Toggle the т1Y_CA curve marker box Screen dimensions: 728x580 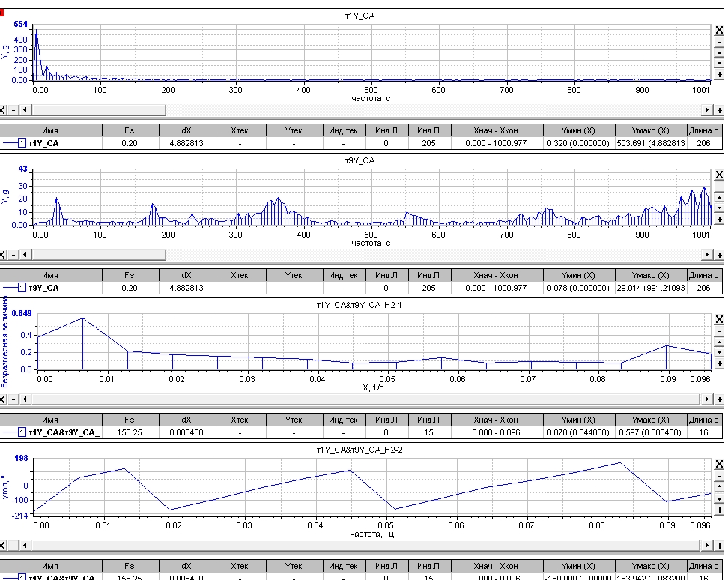click(x=22, y=143)
